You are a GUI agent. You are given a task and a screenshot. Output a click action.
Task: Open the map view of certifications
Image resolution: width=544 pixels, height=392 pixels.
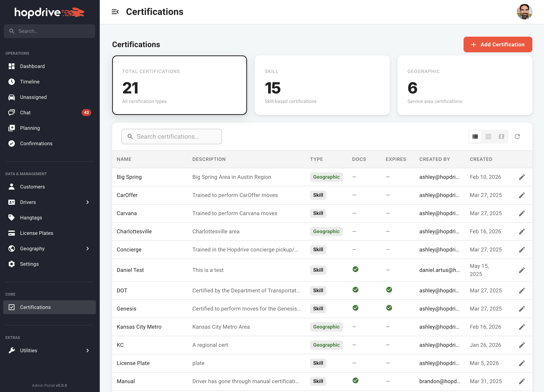coord(501,136)
